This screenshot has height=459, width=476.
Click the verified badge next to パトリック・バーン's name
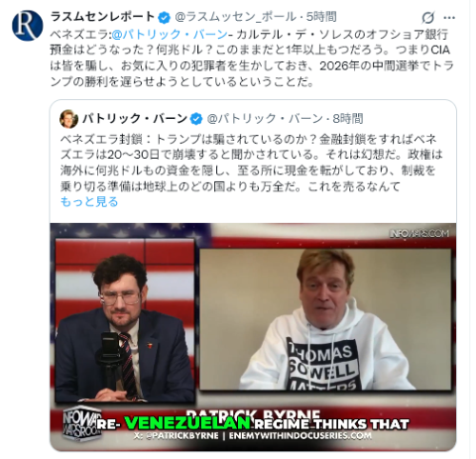(196, 119)
